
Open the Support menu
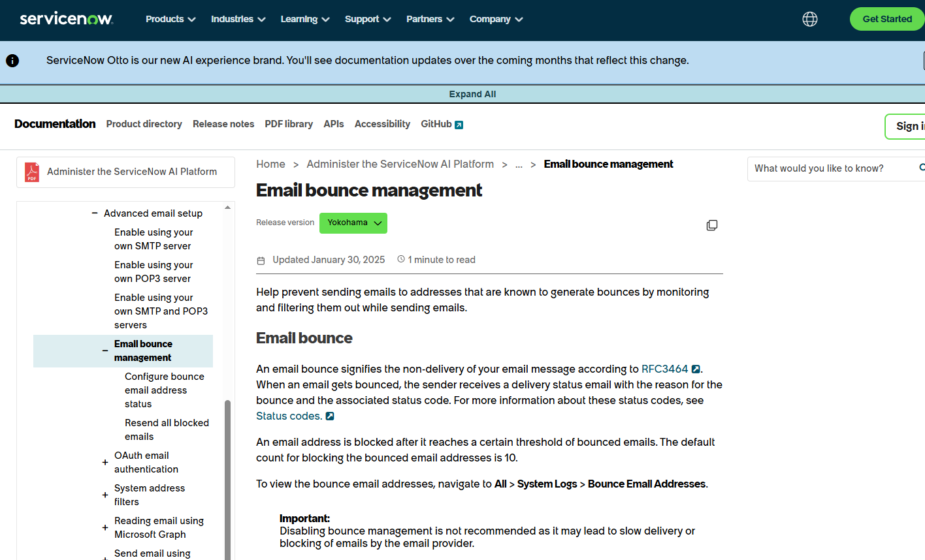tap(368, 19)
